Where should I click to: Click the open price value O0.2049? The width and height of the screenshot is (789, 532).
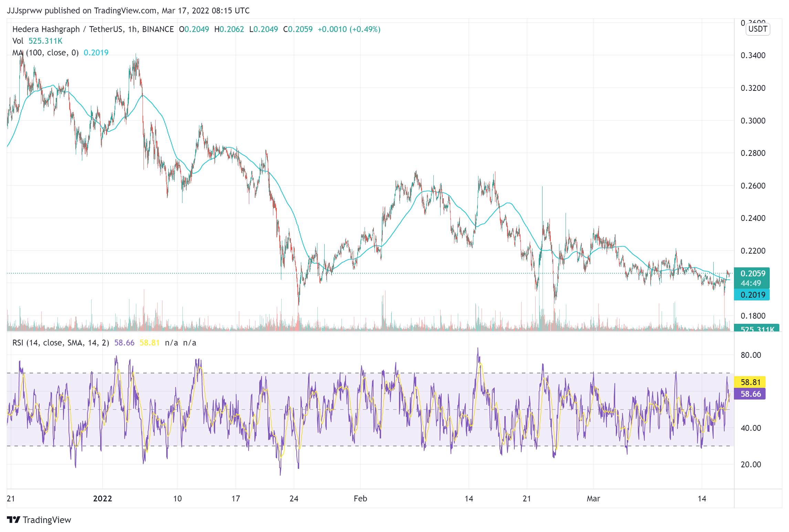[x=194, y=29]
